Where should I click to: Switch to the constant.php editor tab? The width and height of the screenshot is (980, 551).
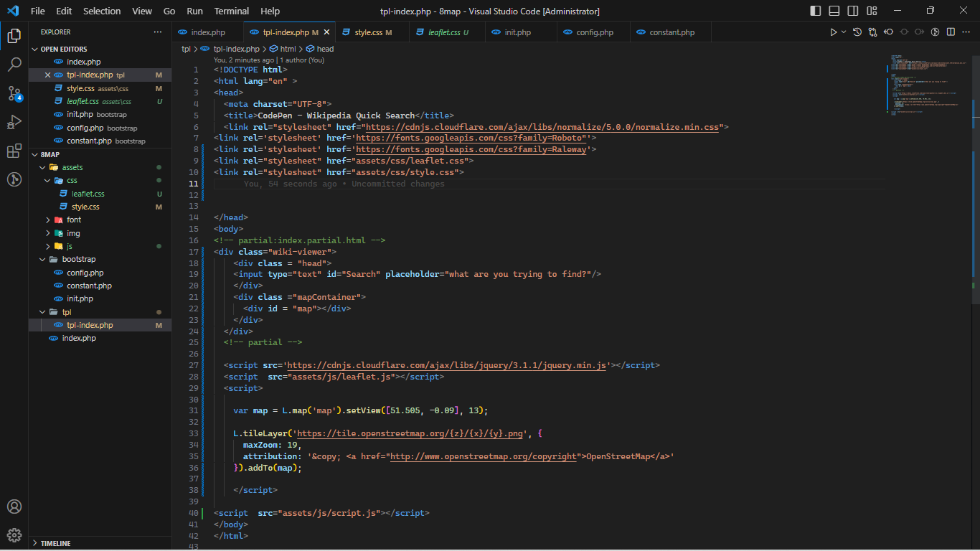pyautogui.click(x=672, y=32)
